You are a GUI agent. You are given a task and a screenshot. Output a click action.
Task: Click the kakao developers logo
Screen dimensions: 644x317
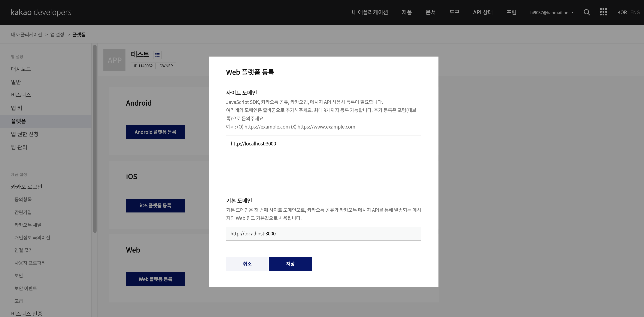pyautogui.click(x=41, y=12)
